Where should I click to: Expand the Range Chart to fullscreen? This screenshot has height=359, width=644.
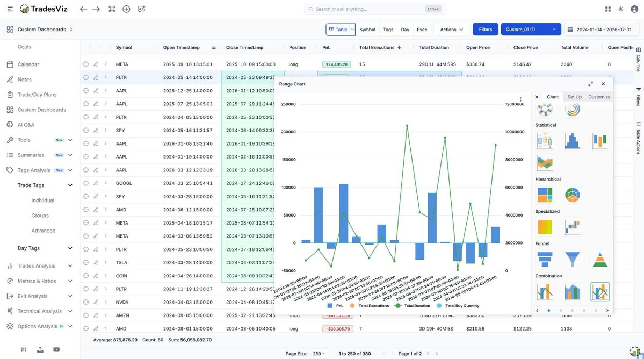point(591,84)
